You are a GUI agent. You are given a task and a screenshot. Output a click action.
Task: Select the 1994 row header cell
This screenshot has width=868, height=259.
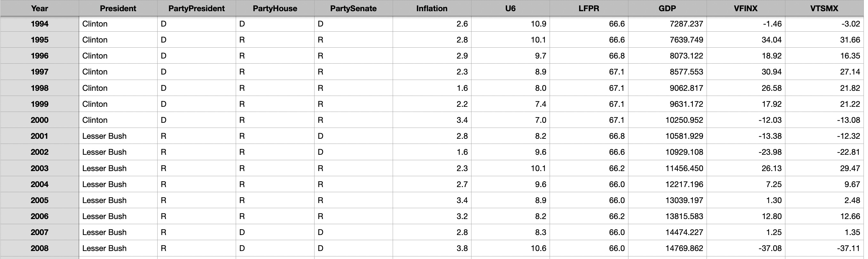click(39, 24)
